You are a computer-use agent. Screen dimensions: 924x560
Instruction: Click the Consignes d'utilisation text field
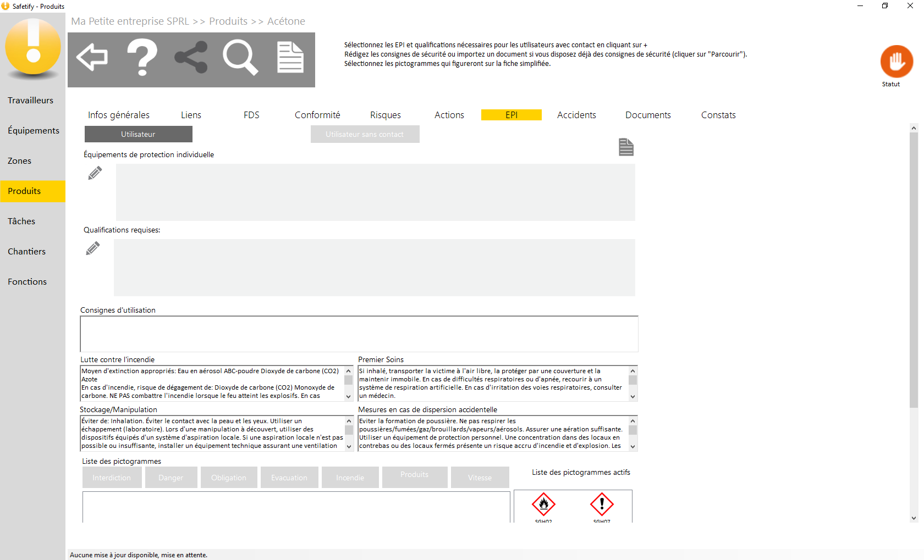point(359,334)
